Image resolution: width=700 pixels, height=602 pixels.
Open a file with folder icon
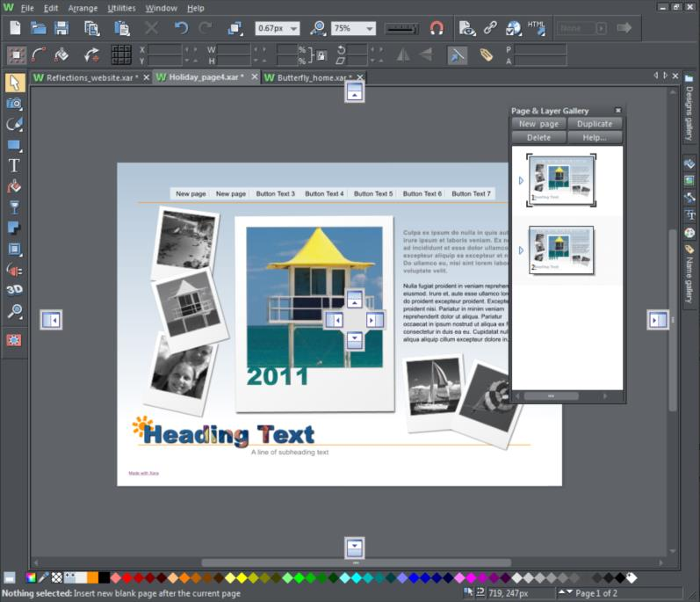[39, 28]
